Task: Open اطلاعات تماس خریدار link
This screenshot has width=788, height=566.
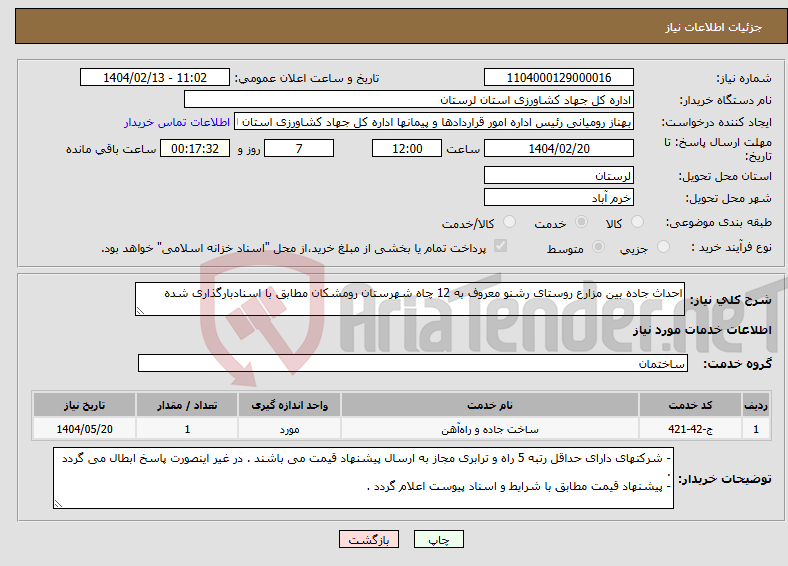Action: 177,122
